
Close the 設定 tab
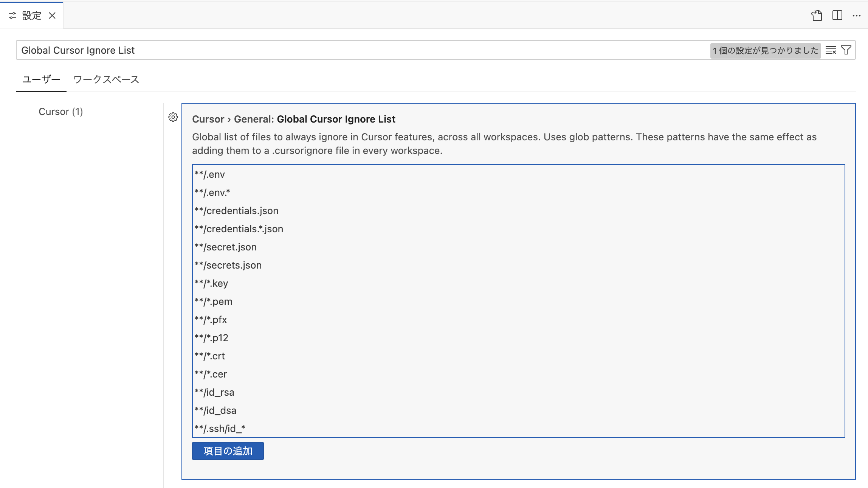52,16
